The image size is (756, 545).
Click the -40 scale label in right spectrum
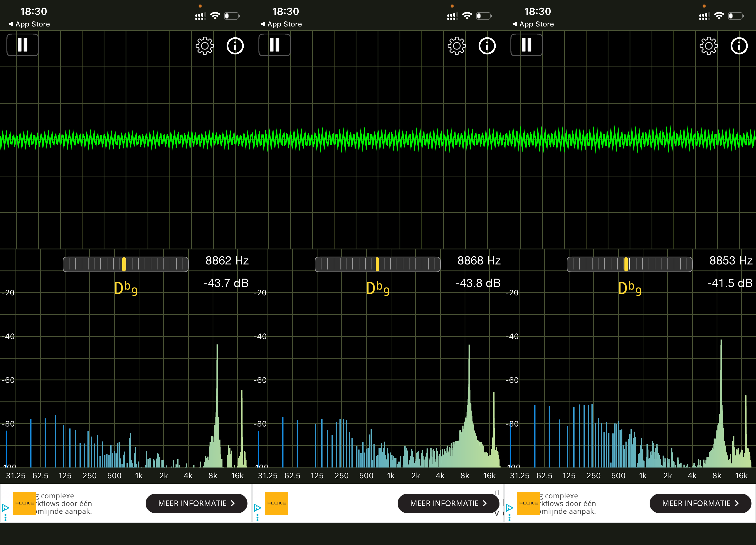pos(512,336)
